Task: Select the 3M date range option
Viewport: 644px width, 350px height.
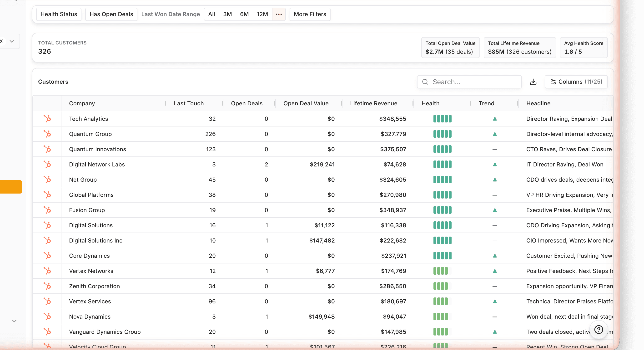Action: pyautogui.click(x=227, y=14)
